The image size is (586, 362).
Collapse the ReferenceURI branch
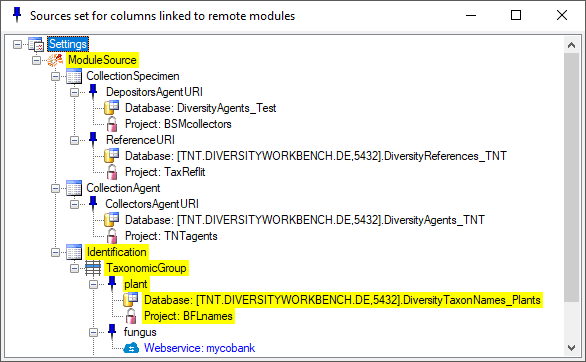[74, 140]
